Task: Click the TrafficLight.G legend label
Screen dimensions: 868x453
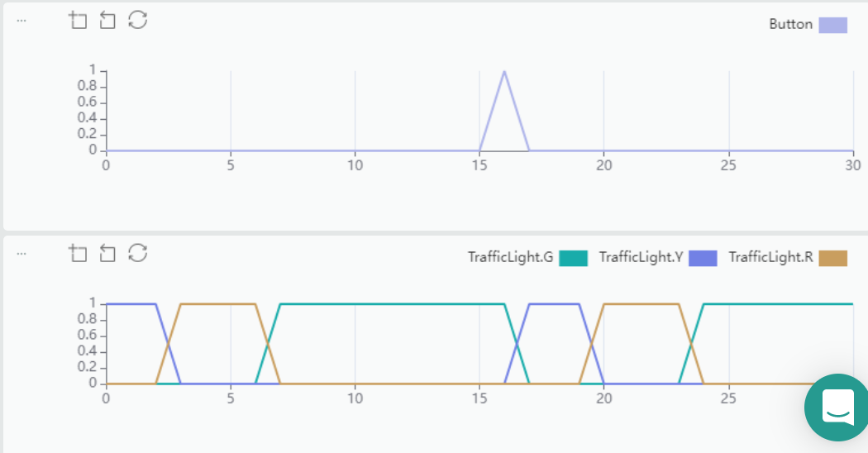Action: (x=510, y=258)
